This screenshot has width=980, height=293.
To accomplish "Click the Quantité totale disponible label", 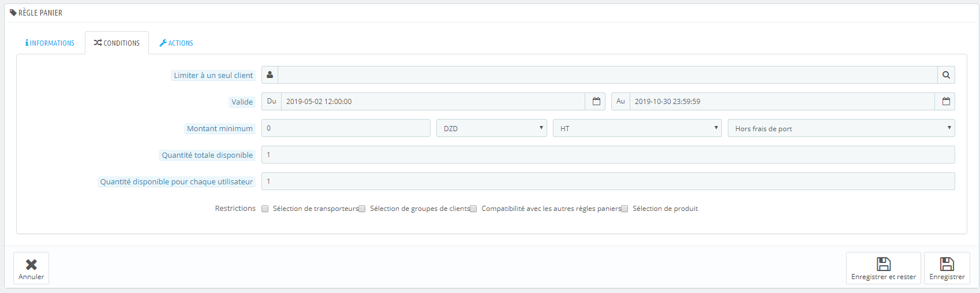I will [207, 155].
